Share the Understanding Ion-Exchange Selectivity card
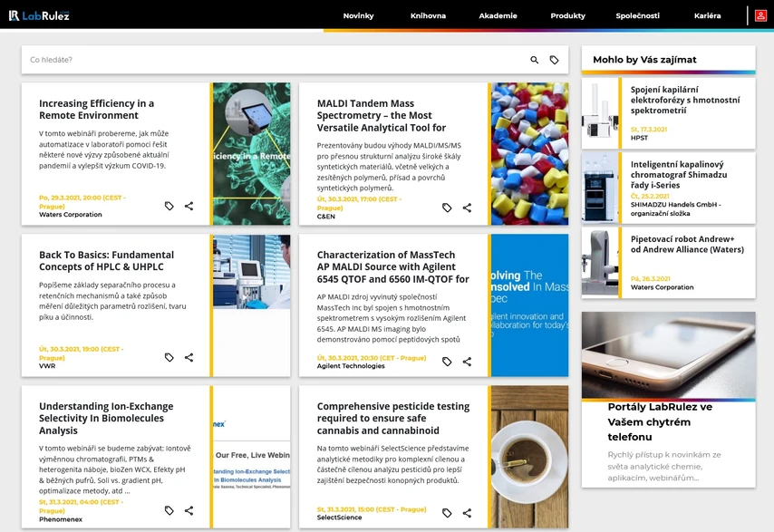The height and width of the screenshot is (532, 774). pos(189,510)
